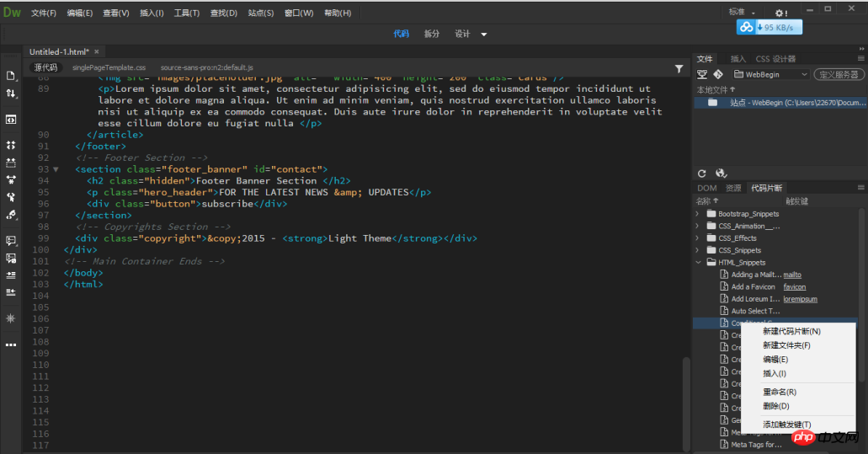Open the WebBegin site dropdown
868x454 pixels.
(x=770, y=74)
